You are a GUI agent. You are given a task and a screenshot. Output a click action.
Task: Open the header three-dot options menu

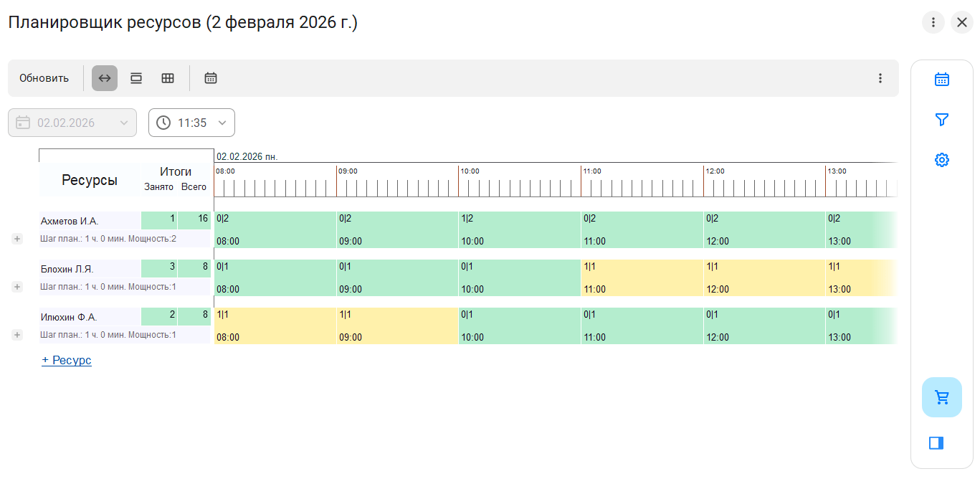coord(933,22)
